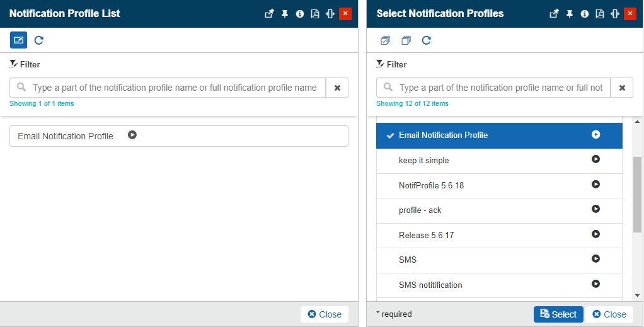The width and height of the screenshot is (644, 327).
Task: Toggle Filter section in Notification Profile List
Action: (25, 64)
